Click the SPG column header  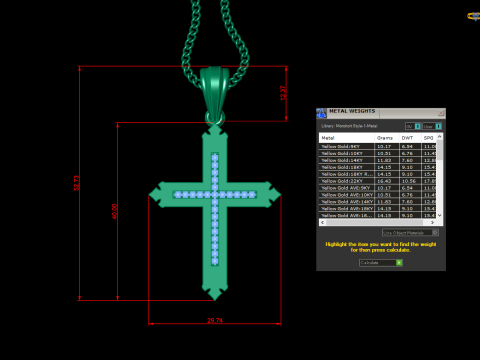click(x=429, y=138)
